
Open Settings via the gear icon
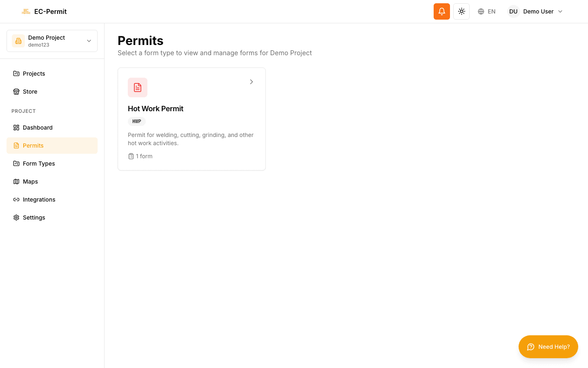tap(16, 218)
